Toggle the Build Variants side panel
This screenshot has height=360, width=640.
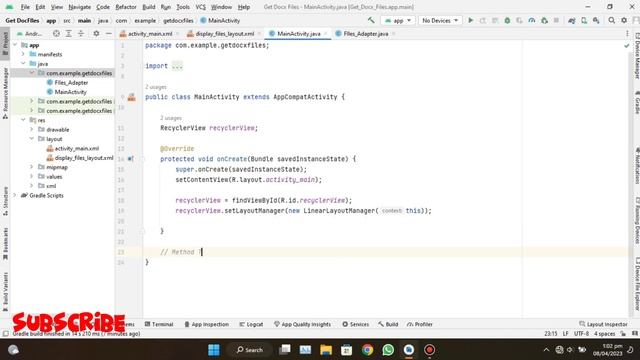pos(5,292)
